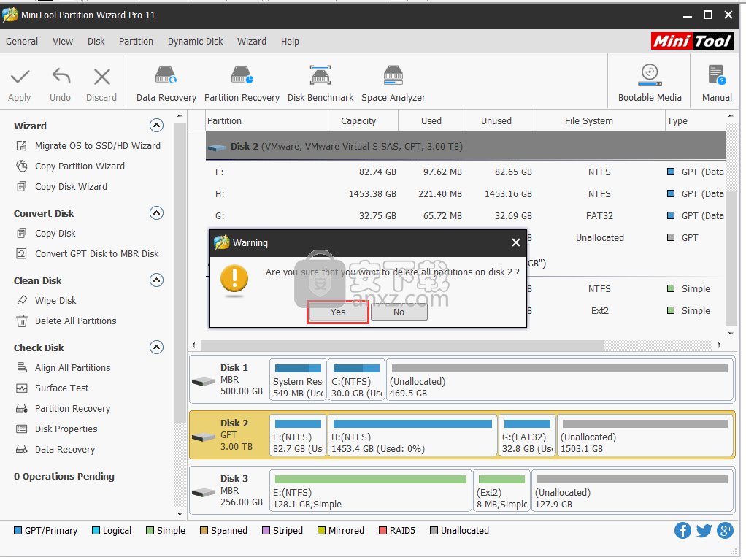Select Disk 3 in disk map

[x=229, y=491]
